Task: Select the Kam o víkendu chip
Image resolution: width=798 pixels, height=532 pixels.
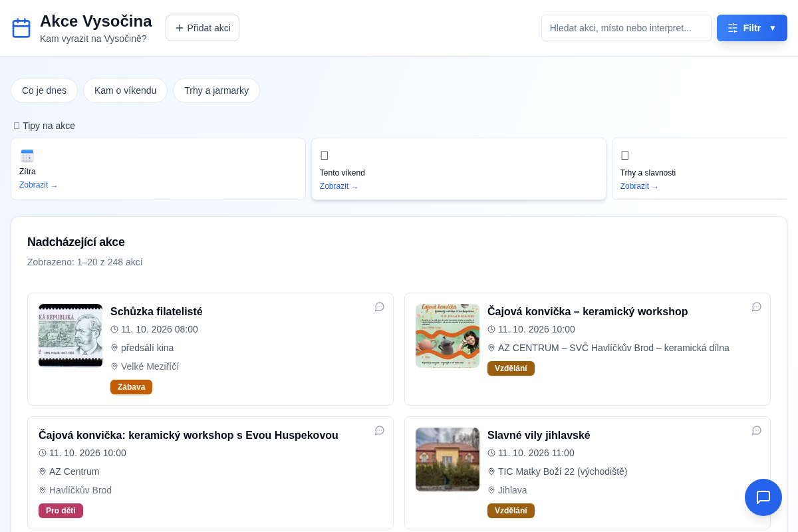Action: (x=125, y=90)
